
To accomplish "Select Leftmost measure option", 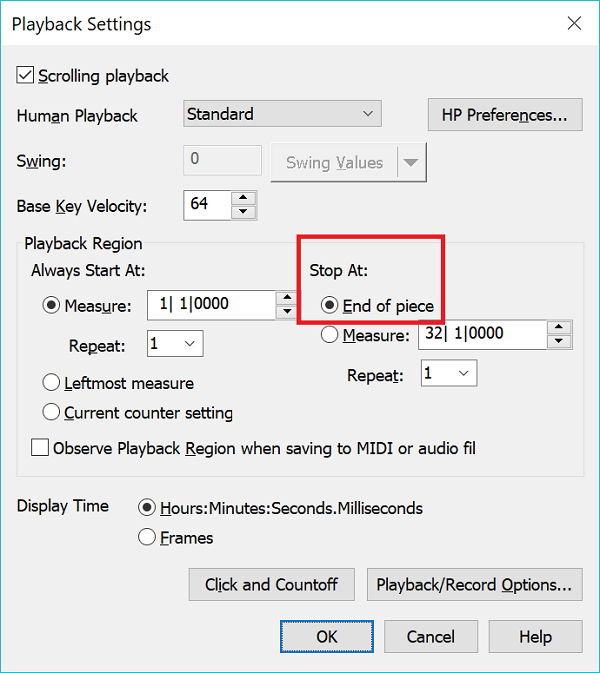I will click(x=52, y=383).
